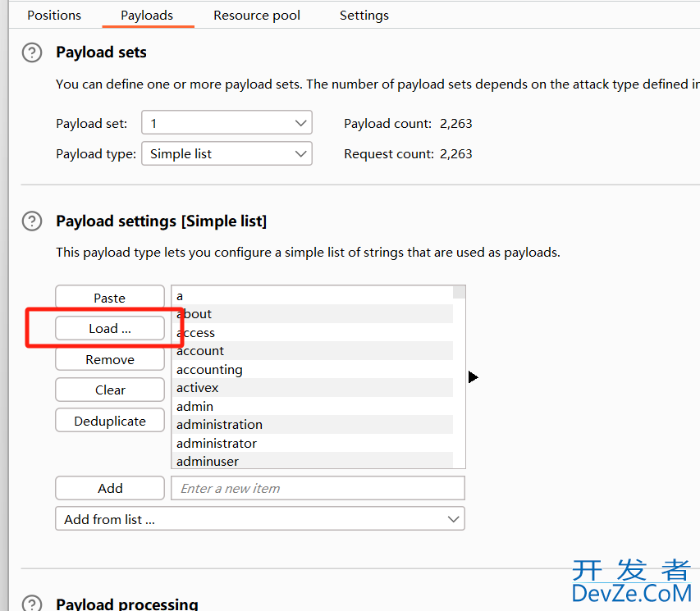The image size is (700, 611).
Task: Click the Add button
Action: click(x=110, y=488)
